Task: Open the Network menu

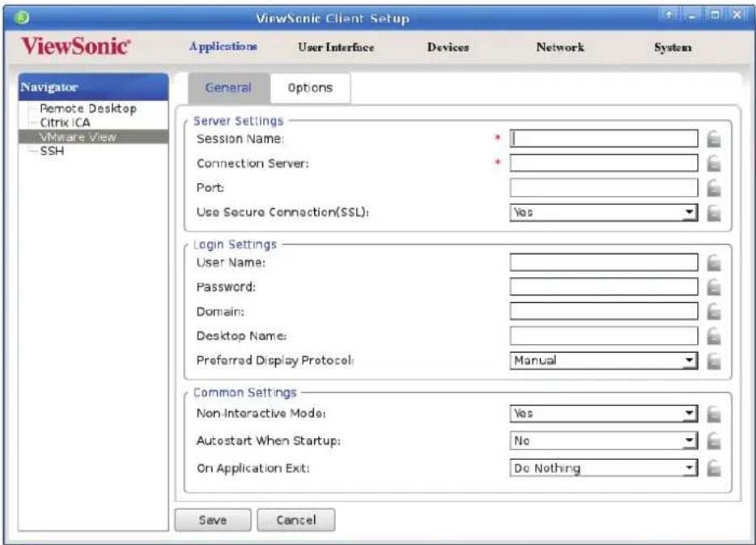Action: [x=560, y=47]
